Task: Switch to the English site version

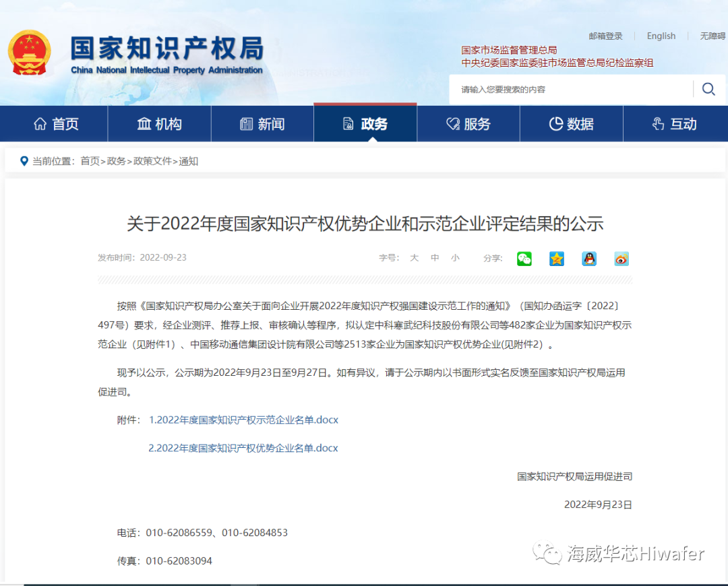Action: (661, 36)
